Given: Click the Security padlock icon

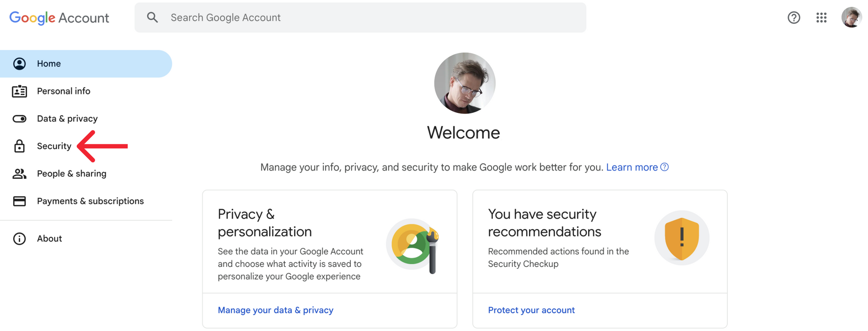Looking at the screenshot, I should tap(19, 146).
